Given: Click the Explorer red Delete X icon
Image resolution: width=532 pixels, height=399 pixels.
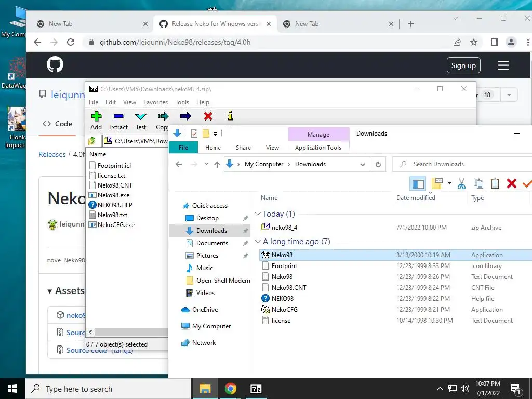Looking at the screenshot, I should coord(512,183).
